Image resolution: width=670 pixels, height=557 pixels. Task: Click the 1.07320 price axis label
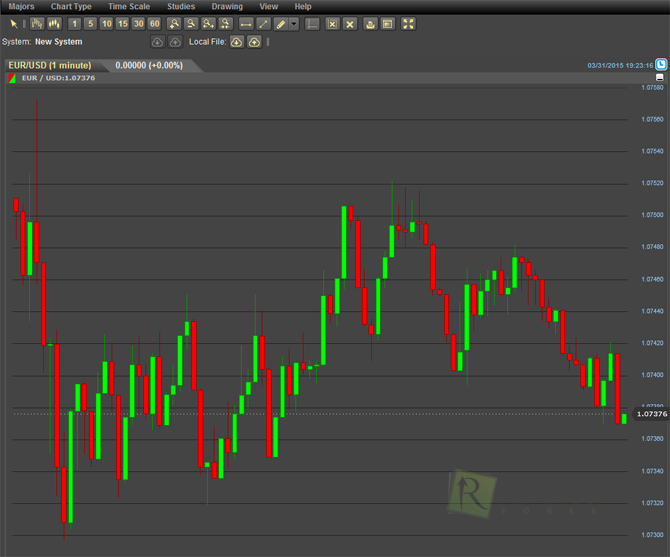click(x=652, y=503)
